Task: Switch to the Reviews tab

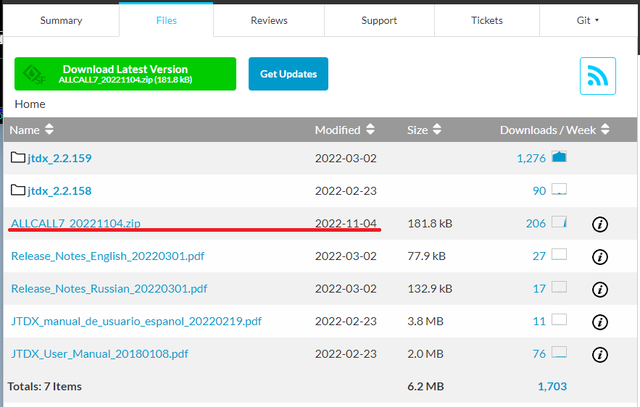Action: (269, 20)
